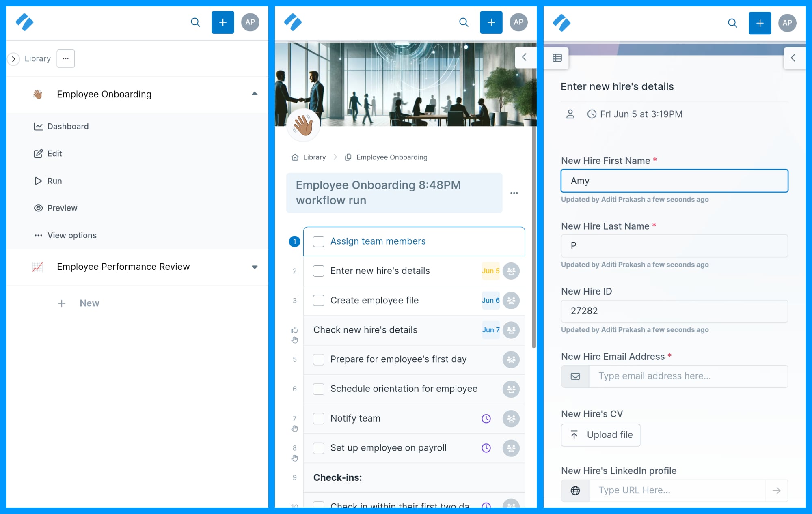Check Prepare for employee's first day checkbox
The width and height of the screenshot is (812, 514).
[319, 359]
